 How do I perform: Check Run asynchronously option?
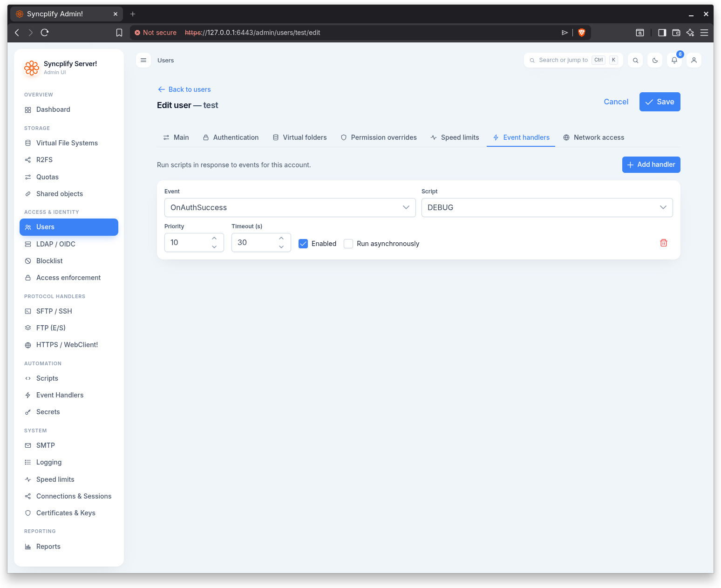click(348, 244)
